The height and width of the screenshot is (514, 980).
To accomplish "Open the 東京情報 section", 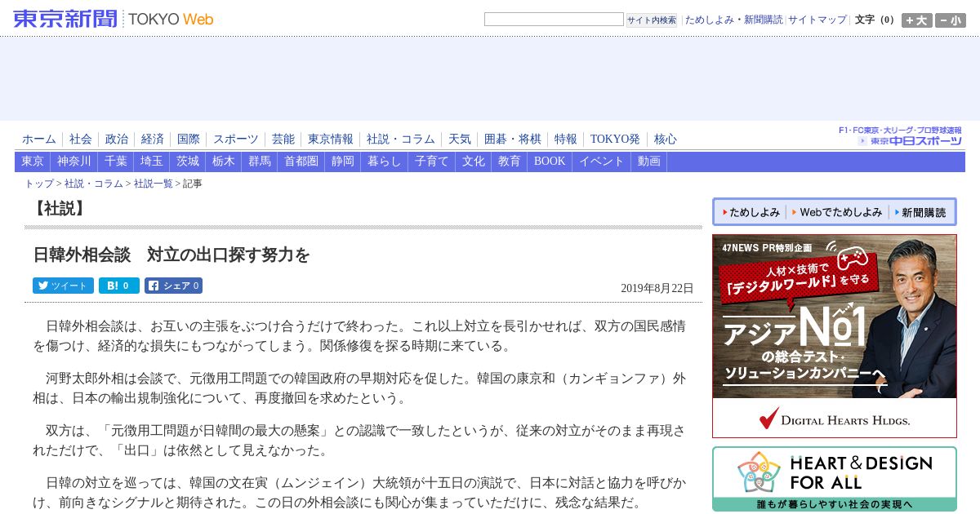I will click(x=331, y=140).
